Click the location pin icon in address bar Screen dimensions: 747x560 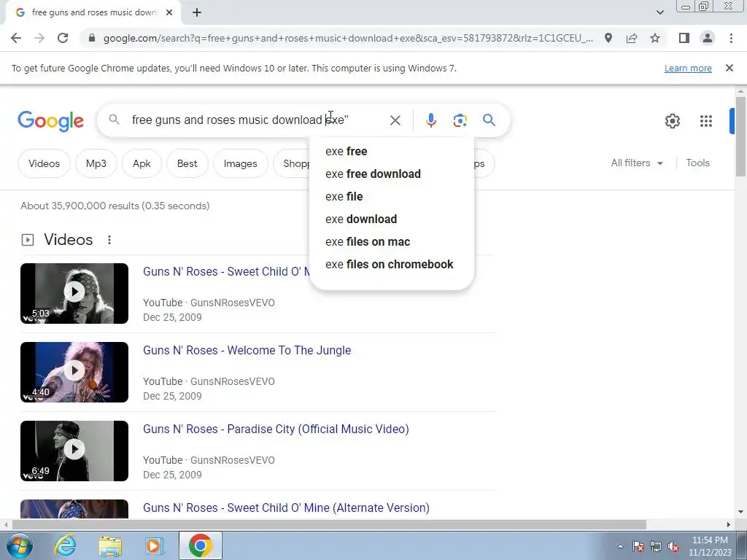pos(608,38)
